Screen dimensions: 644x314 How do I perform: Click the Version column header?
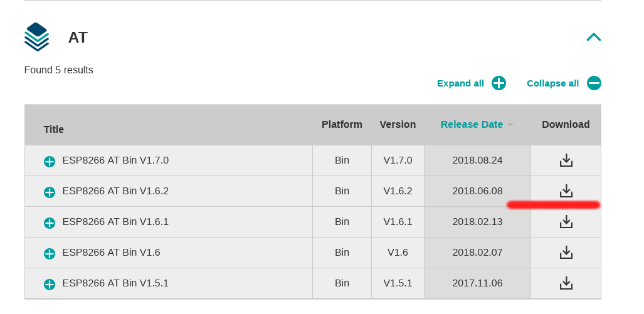click(x=398, y=124)
